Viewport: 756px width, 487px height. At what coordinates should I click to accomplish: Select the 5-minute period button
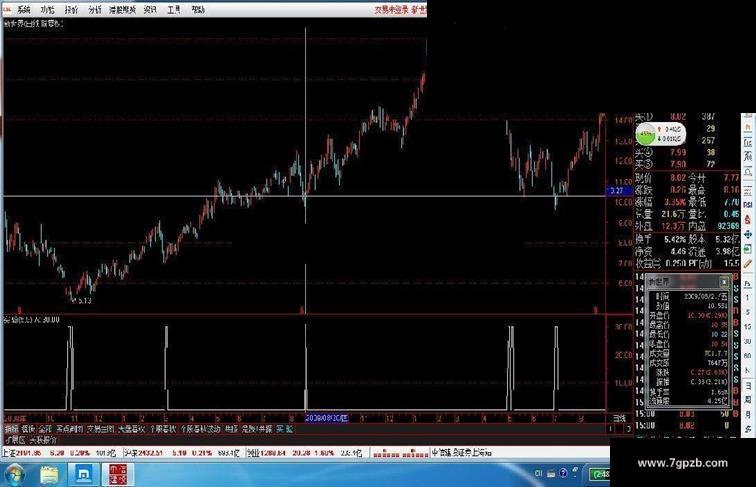pos(748,312)
